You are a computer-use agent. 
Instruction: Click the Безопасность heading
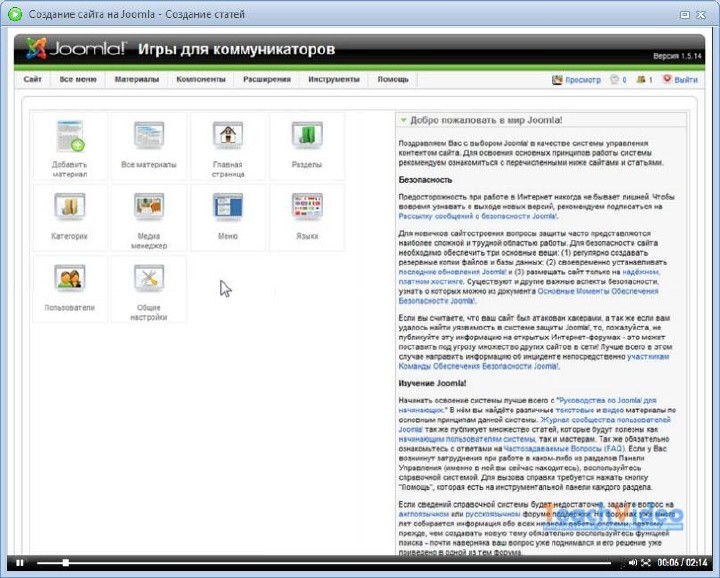pyautogui.click(x=425, y=180)
